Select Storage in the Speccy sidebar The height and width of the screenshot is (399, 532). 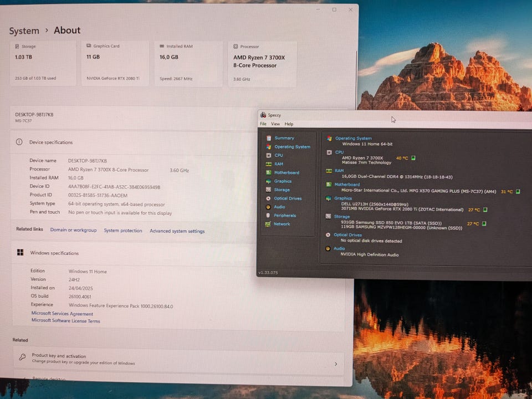click(282, 190)
